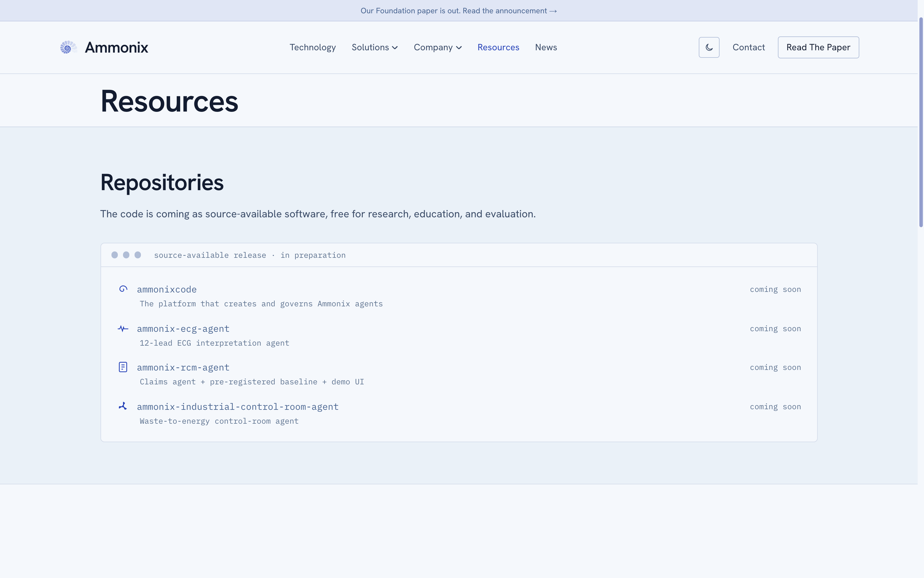Click the Resources page title

pyautogui.click(x=169, y=101)
